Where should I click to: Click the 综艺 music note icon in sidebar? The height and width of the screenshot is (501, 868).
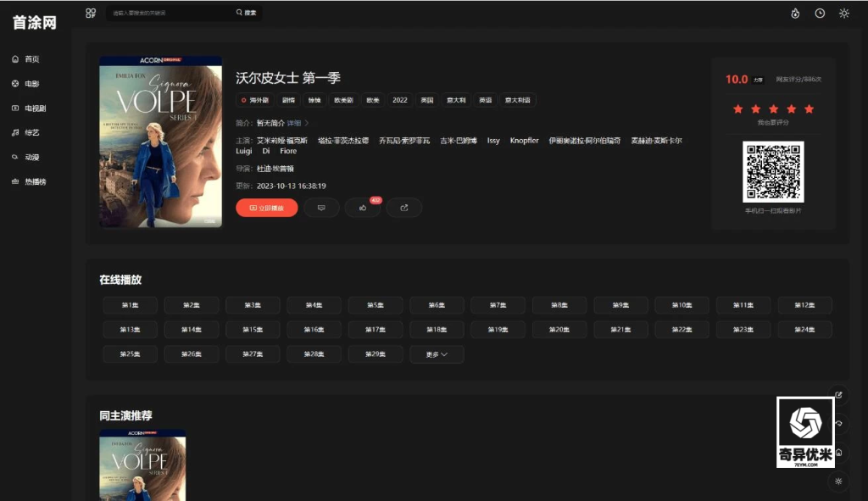tap(15, 132)
